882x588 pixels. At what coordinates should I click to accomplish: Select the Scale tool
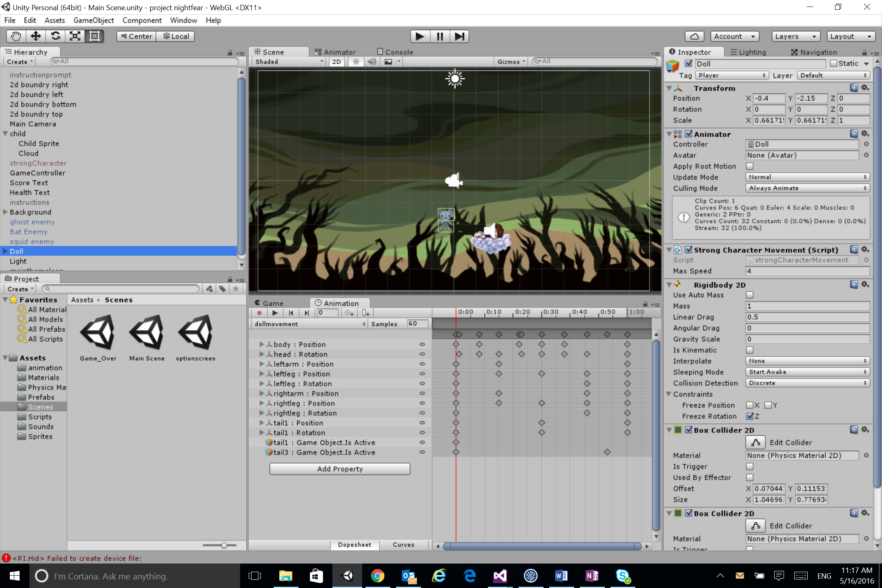tap(75, 36)
